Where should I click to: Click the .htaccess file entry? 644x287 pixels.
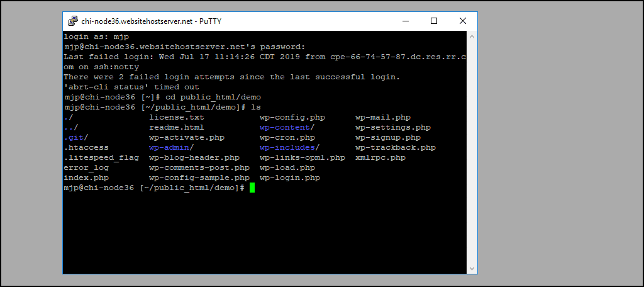pos(86,148)
